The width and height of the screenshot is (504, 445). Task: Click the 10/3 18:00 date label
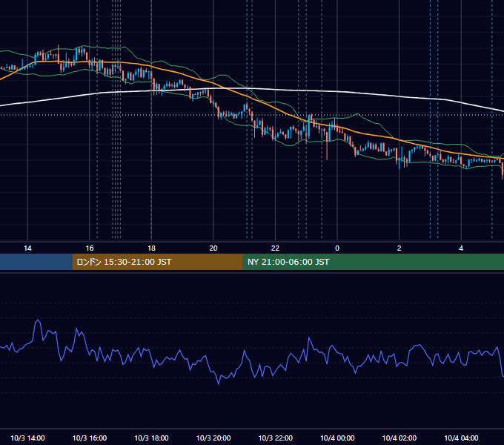pyautogui.click(x=151, y=438)
